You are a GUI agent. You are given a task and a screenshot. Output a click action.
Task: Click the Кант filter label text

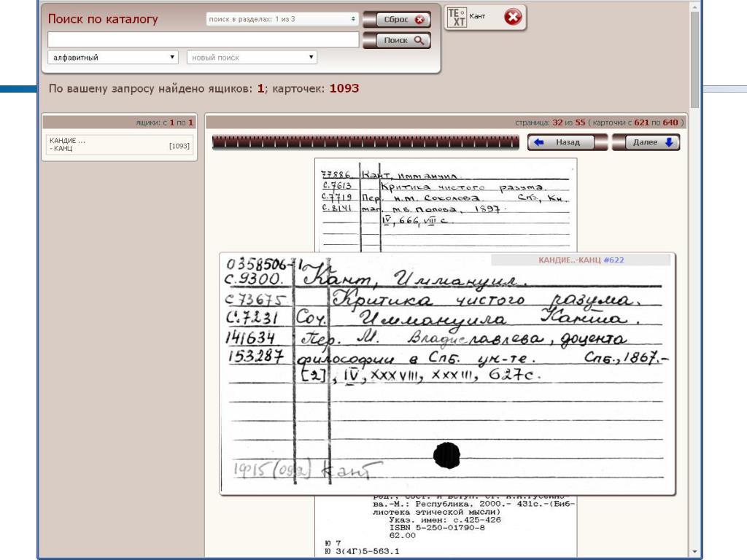(x=477, y=16)
